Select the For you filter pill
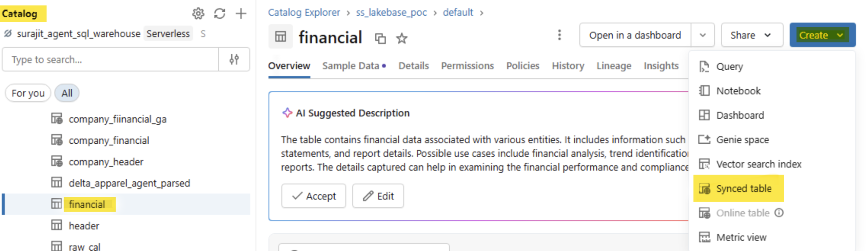Image resolution: width=868 pixels, height=251 pixels. tap(28, 93)
